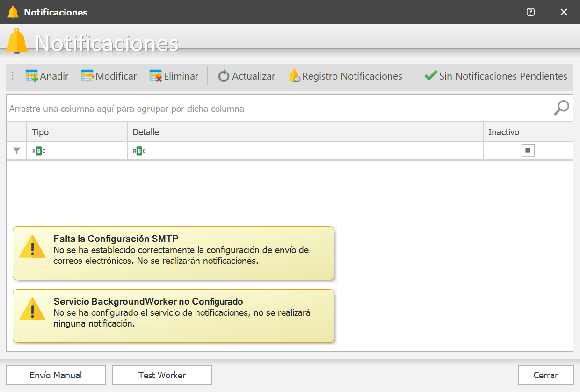Sort by the Tipo column header
Image resolution: width=580 pixels, height=392 pixels.
(77, 132)
